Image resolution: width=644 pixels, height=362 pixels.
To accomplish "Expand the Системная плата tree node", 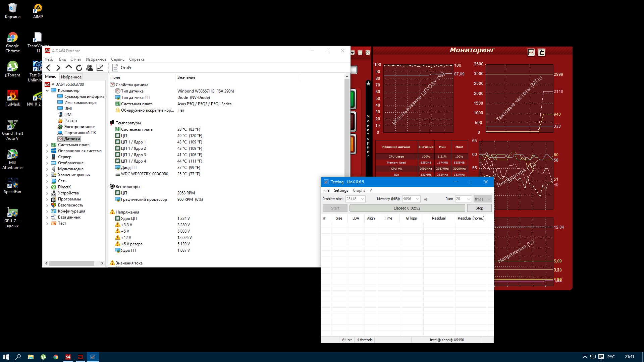I will pyautogui.click(x=47, y=145).
